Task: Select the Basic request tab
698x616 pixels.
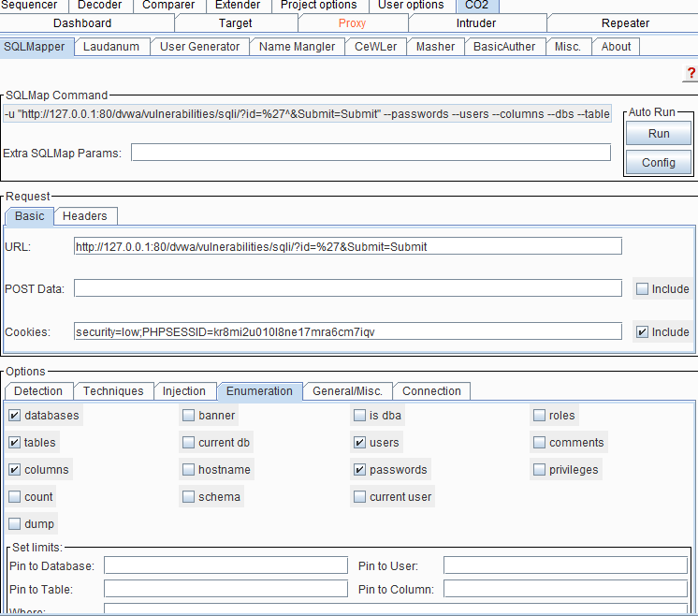Action: pyautogui.click(x=29, y=216)
